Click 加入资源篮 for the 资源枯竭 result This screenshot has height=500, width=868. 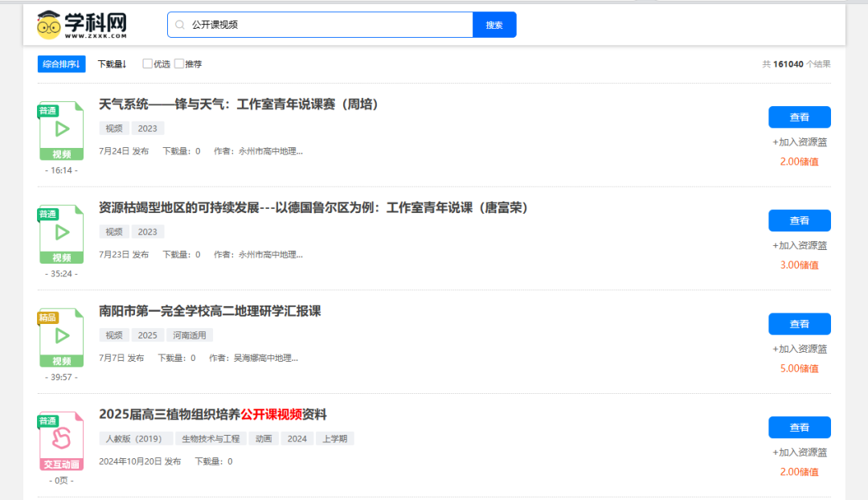pos(799,245)
